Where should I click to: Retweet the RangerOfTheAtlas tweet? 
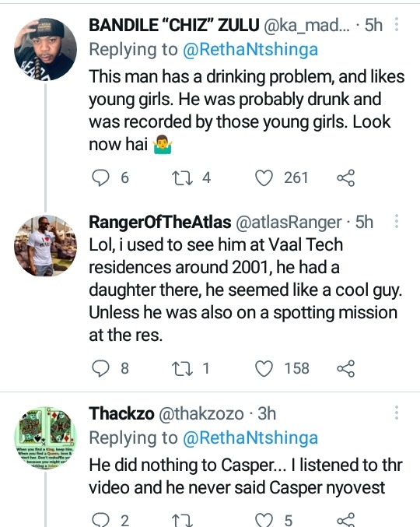(182, 369)
